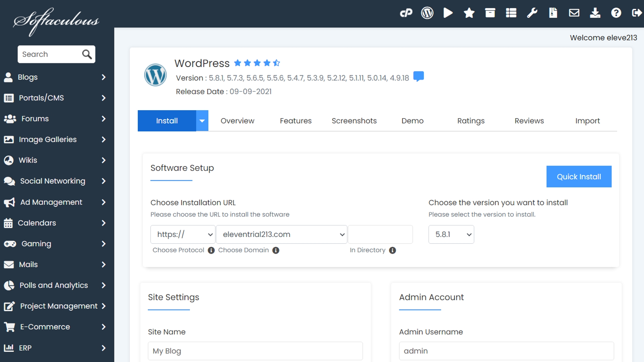Select the Choose Protocol dropdown
644x362 pixels.
pyautogui.click(x=183, y=234)
